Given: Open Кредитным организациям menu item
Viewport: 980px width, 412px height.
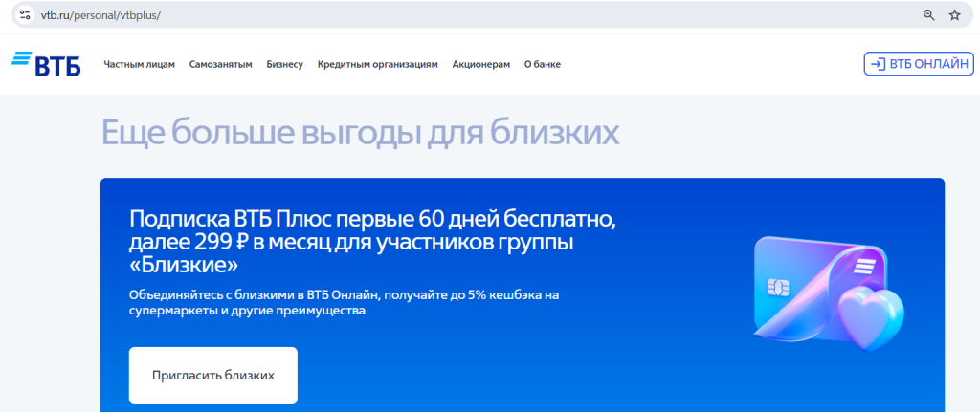Looking at the screenshot, I should [x=377, y=64].
